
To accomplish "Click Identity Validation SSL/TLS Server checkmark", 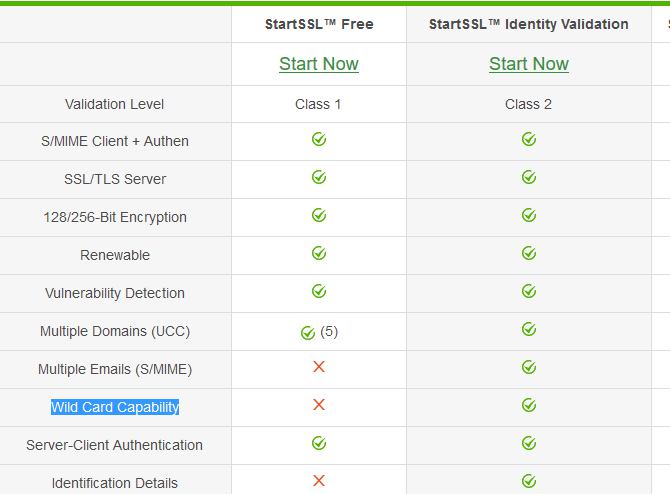I will click(x=529, y=178).
